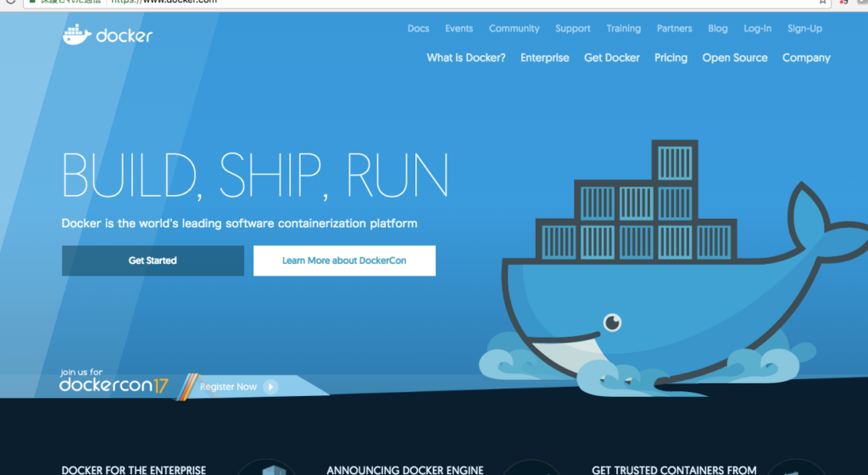The width and height of the screenshot is (868, 475).
Task: Open the Enterprise menu item
Action: 545,59
